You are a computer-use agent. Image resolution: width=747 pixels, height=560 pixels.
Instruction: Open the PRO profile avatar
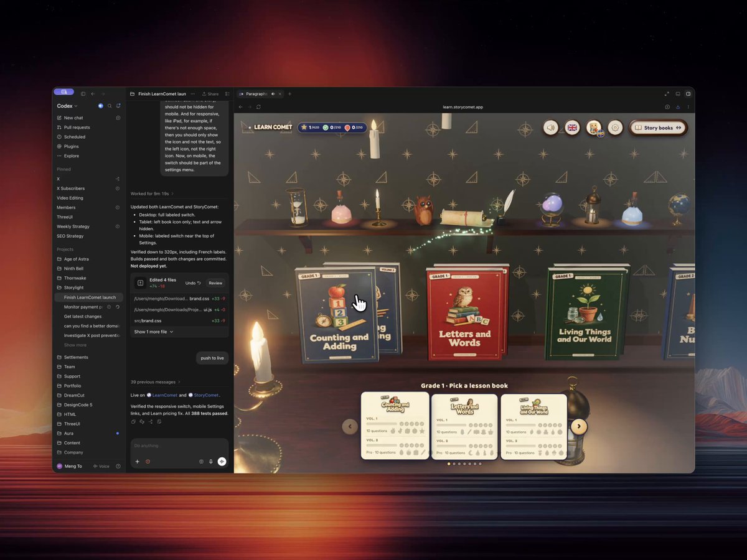(x=594, y=128)
